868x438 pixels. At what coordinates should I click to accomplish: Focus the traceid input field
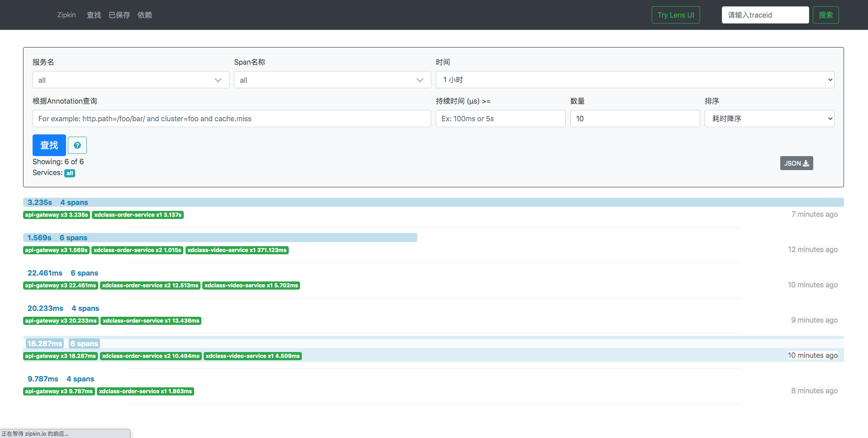[765, 15]
